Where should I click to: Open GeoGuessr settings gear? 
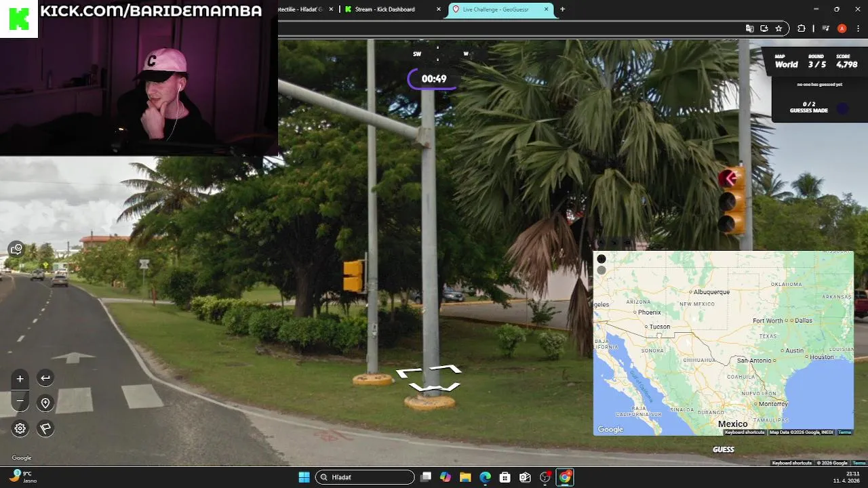(20, 428)
